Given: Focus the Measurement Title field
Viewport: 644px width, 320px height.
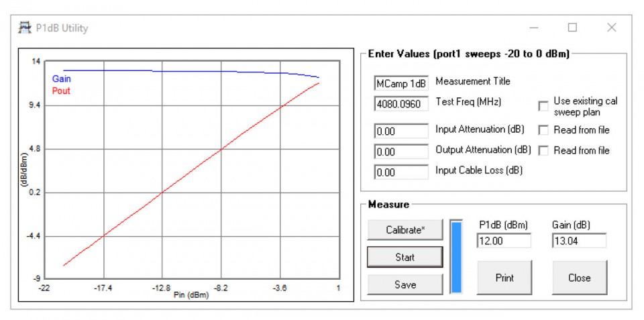Looking at the screenshot, I should point(401,84).
